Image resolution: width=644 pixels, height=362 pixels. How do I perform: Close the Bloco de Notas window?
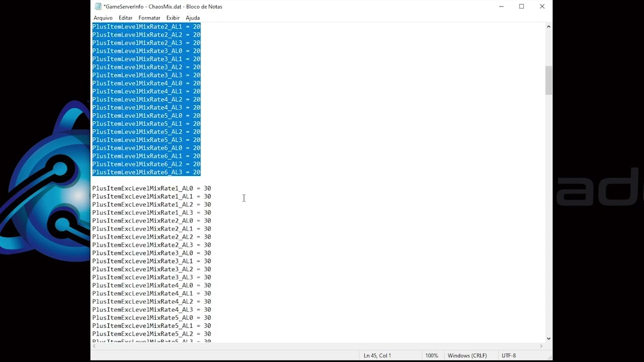(x=542, y=7)
